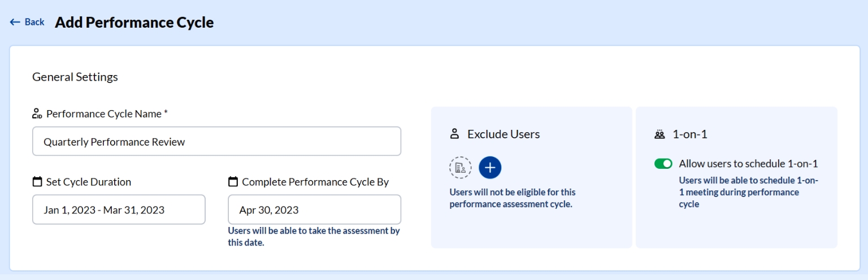The width and height of the screenshot is (868, 280).
Task: Click the Exclude Users heading text
Action: (504, 134)
